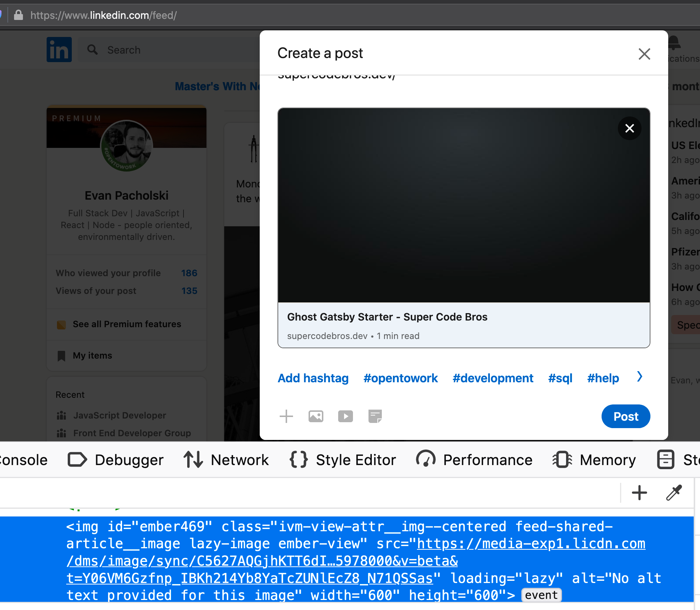Switch to the Performance devtools tab
This screenshot has width=700, height=610.
click(474, 460)
